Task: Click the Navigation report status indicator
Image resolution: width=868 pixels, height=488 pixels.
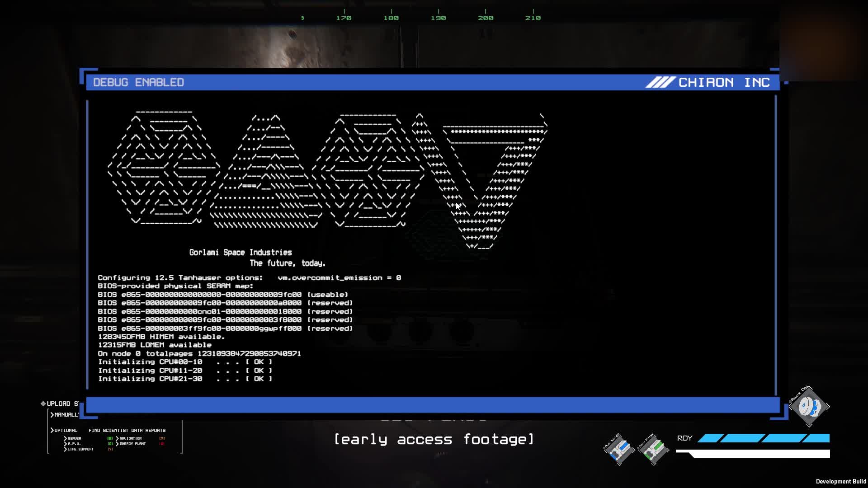Action: (162, 438)
